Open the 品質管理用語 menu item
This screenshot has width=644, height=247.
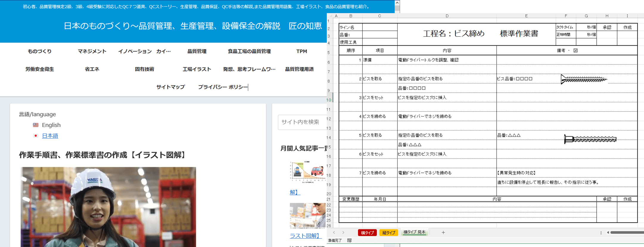(x=299, y=69)
